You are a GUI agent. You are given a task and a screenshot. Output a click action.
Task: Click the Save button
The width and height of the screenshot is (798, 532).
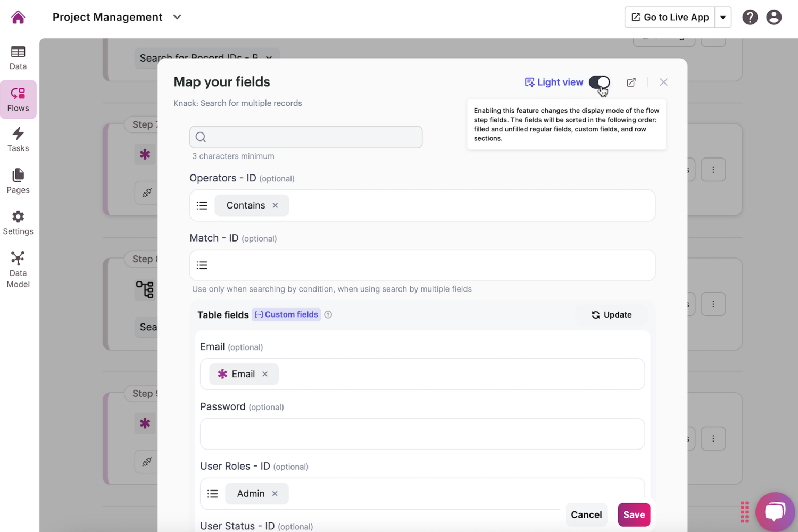click(x=634, y=514)
